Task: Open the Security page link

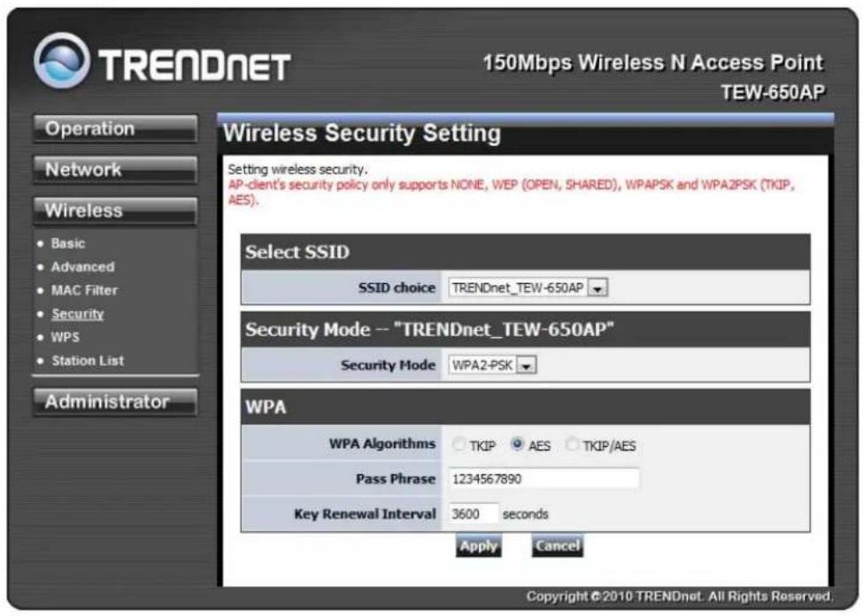Action: (x=78, y=314)
